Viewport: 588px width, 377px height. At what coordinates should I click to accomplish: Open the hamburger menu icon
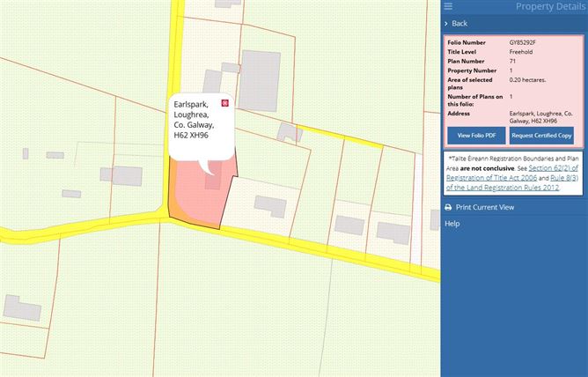coord(448,6)
